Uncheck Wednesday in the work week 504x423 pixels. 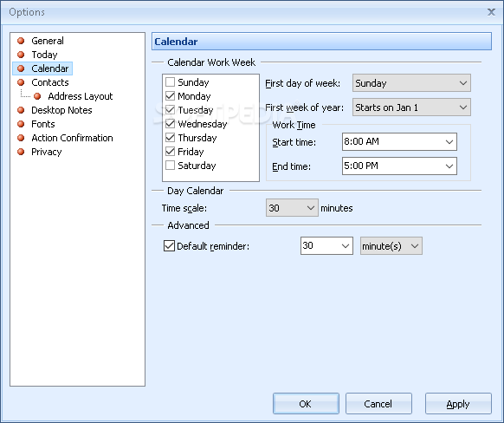click(x=170, y=124)
